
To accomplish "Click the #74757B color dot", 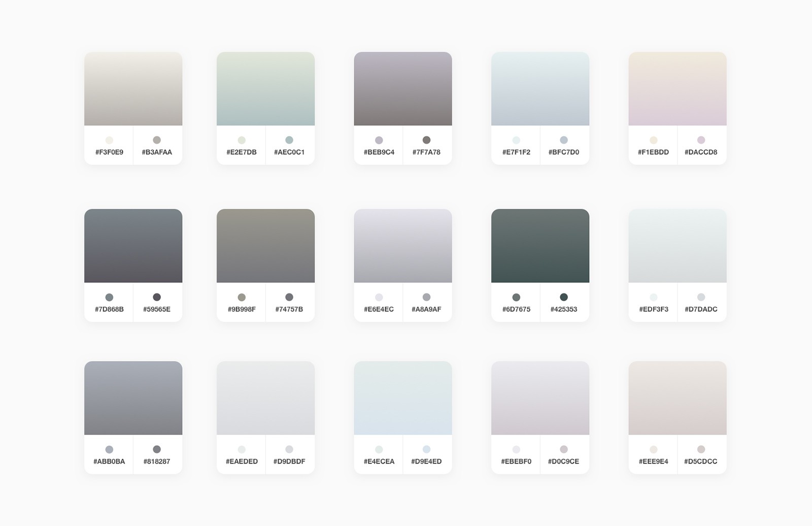I will pyautogui.click(x=289, y=297).
